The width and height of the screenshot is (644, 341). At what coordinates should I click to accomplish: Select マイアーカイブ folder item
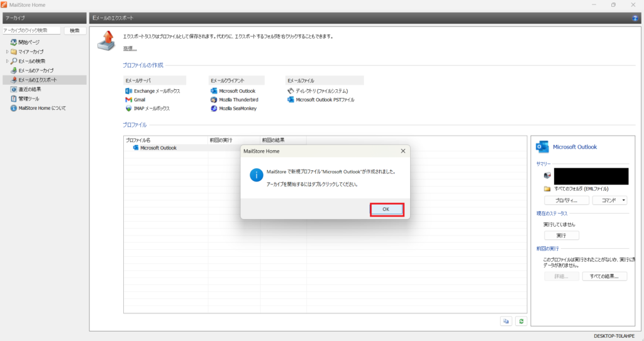click(x=31, y=51)
